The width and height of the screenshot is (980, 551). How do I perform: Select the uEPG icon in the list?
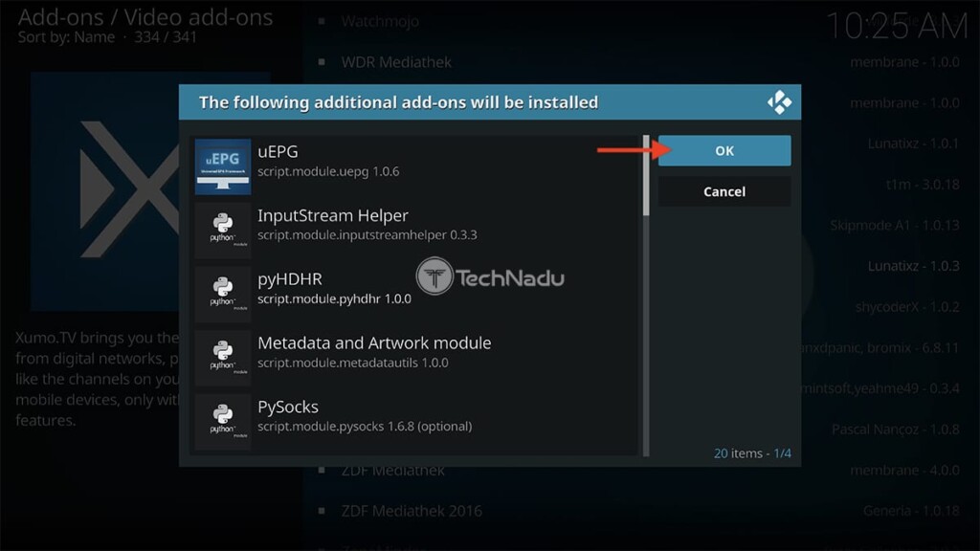tap(222, 166)
